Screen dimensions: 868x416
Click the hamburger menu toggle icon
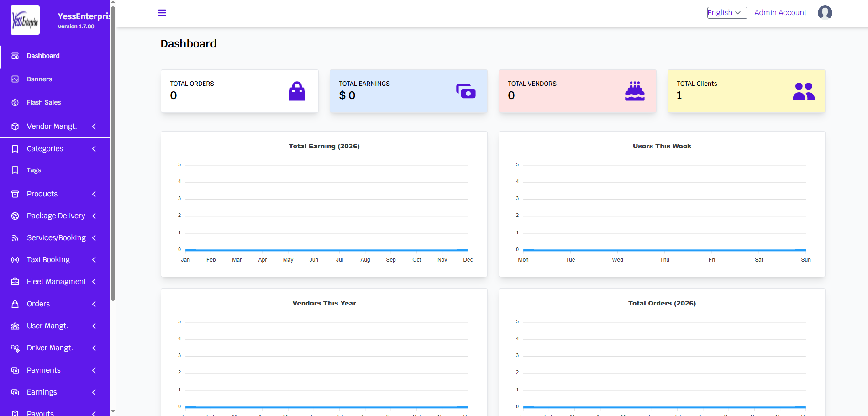click(162, 13)
